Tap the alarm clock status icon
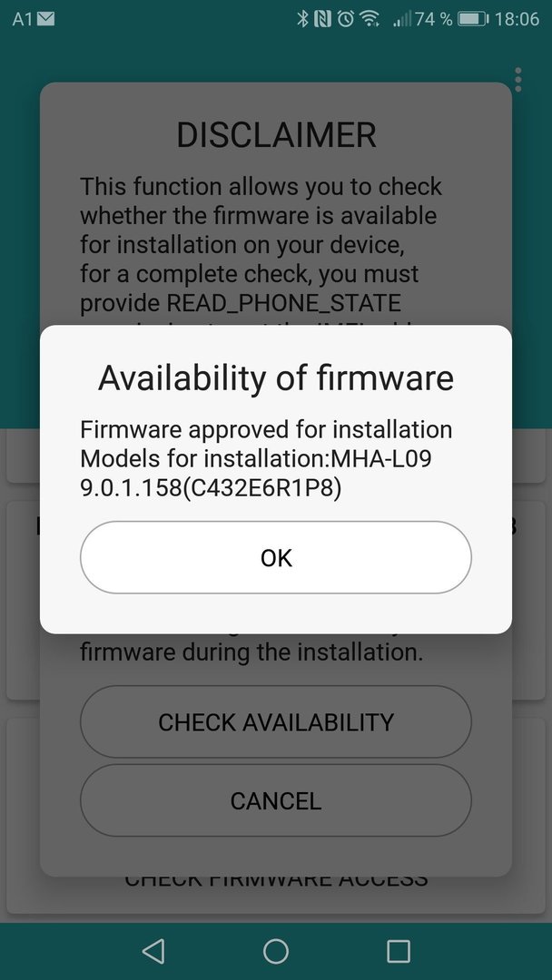552x980 pixels. pos(345,19)
